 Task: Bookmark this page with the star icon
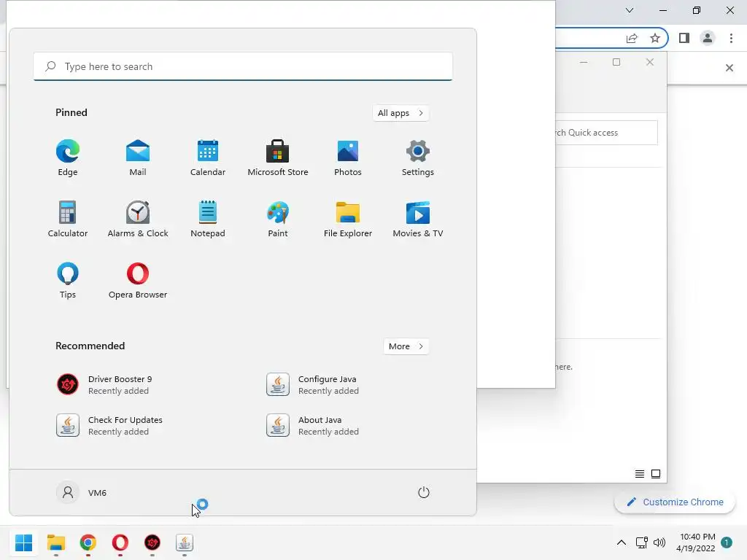pyautogui.click(x=655, y=38)
